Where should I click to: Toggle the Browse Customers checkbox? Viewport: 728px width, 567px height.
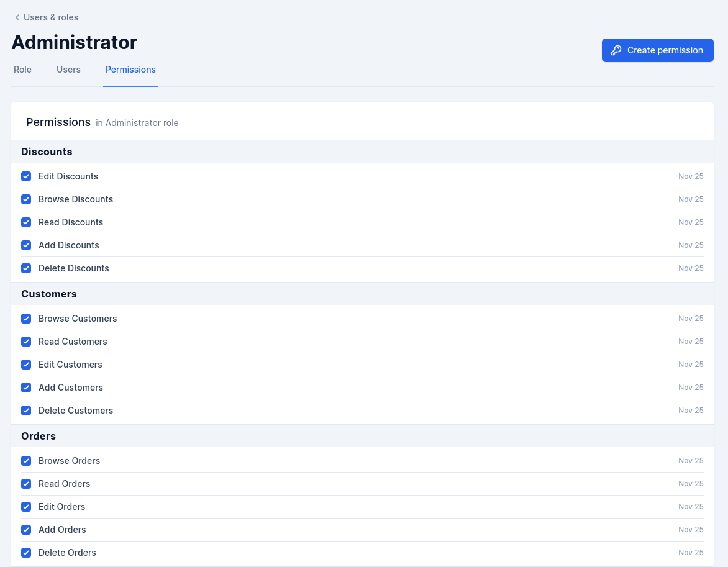26,319
